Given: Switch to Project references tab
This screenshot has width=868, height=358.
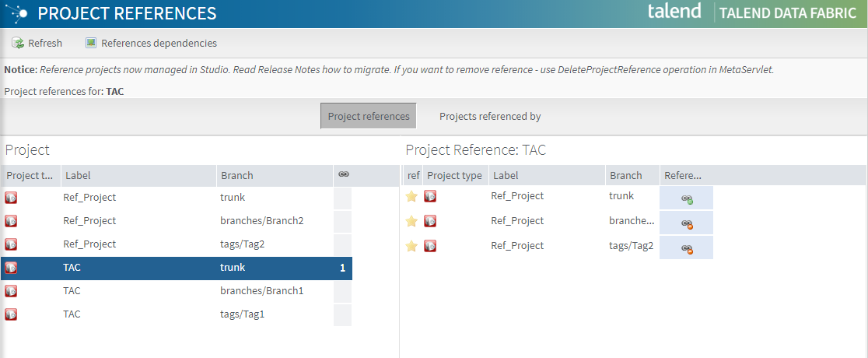Looking at the screenshot, I should point(368,116).
